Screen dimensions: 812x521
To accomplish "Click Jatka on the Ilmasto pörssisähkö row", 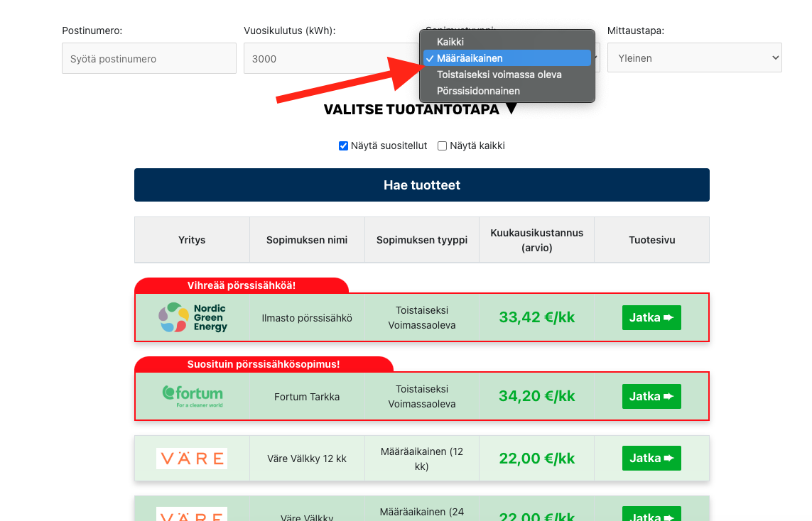I will tap(651, 317).
